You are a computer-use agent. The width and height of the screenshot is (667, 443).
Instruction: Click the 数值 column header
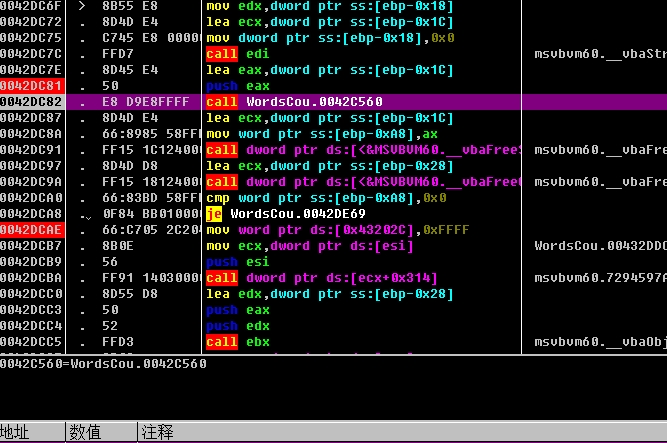[x=84, y=432]
